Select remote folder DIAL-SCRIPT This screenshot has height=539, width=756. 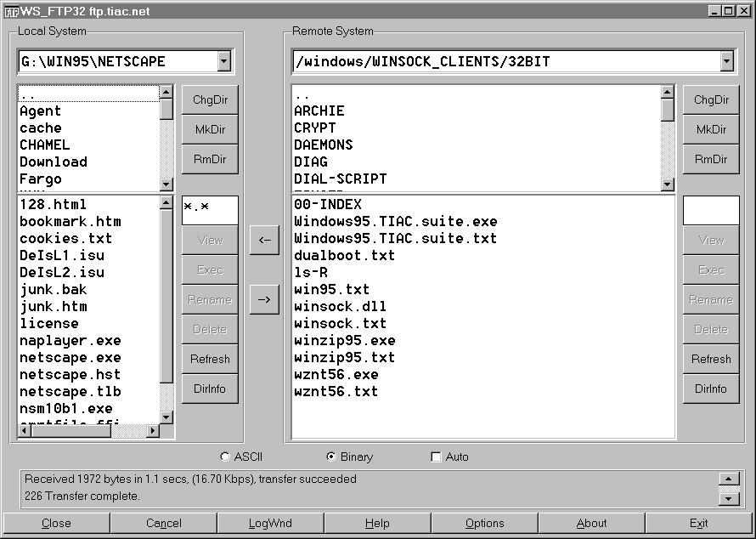477,179
